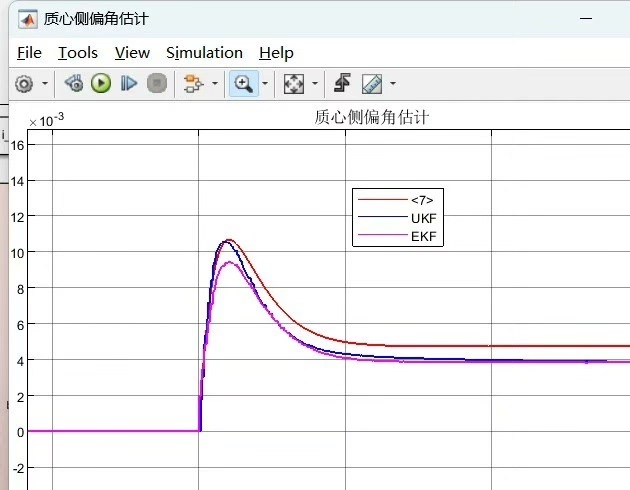Toggle the <7> signal in the legend
This screenshot has height=490, width=630.
(422, 200)
